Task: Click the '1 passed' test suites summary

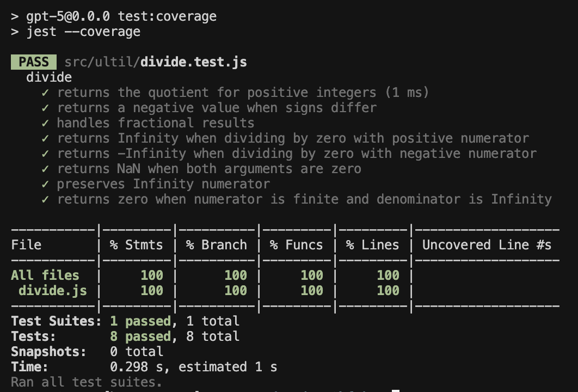Action: pyautogui.click(x=144, y=321)
